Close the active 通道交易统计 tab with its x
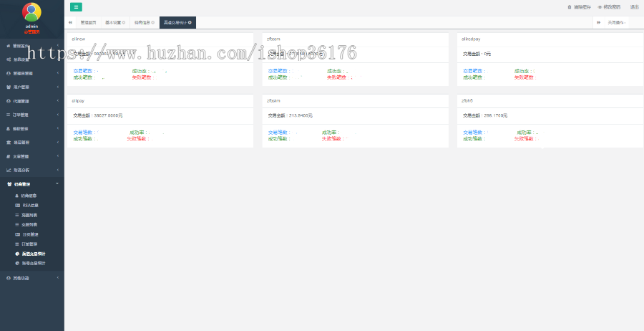This screenshot has width=644, height=331. tap(190, 23)
